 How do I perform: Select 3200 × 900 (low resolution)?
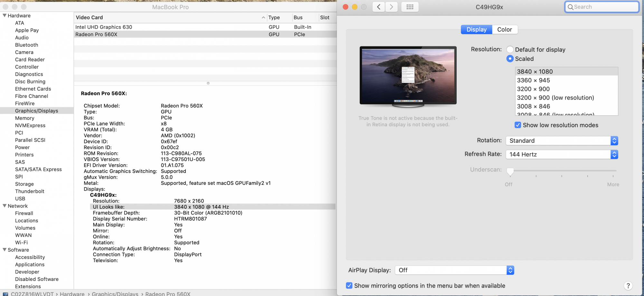tap(566, 98)
